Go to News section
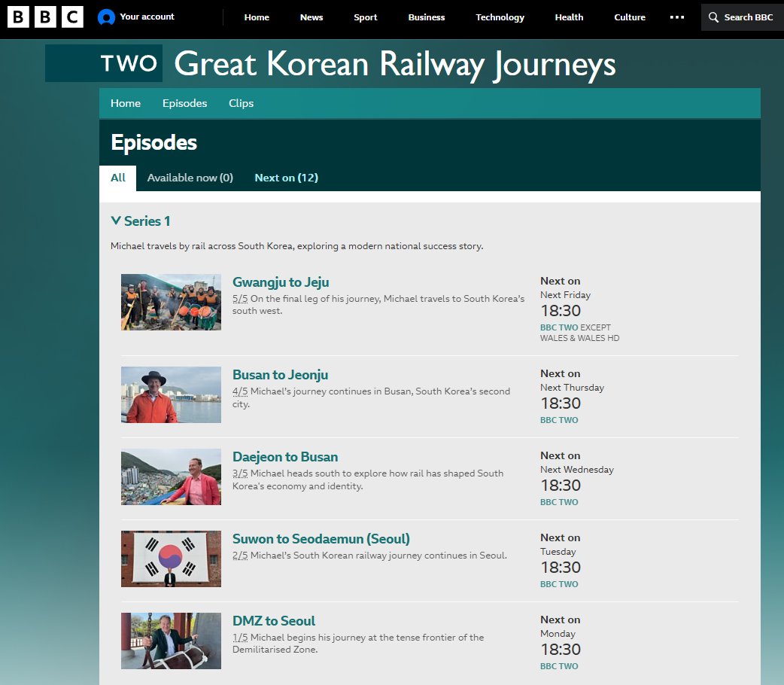 [311, 17]
